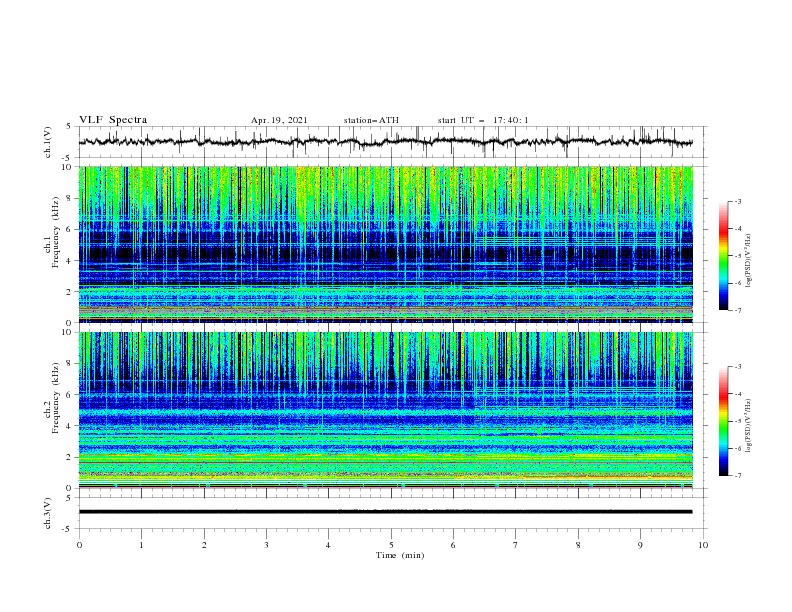Click the "8" kHz tick of ch.1 spectrogram

coord(71,198)
